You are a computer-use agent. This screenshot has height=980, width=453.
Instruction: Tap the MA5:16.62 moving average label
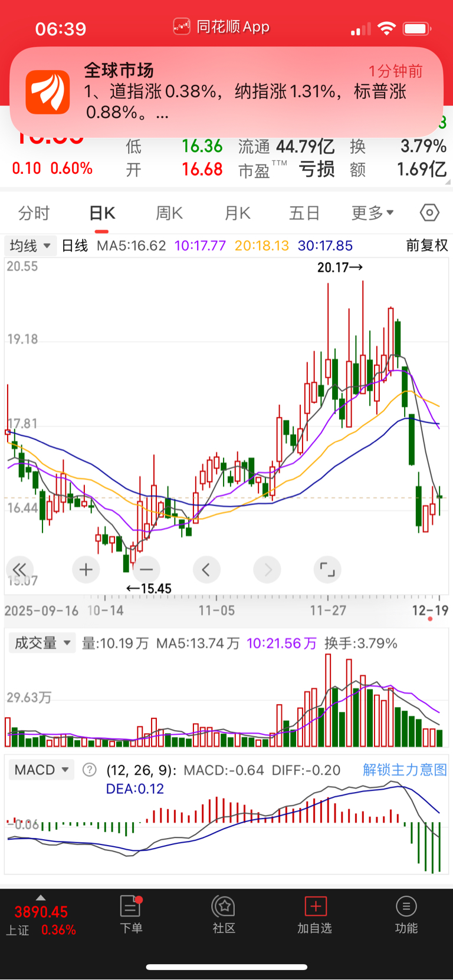point(131,246)
